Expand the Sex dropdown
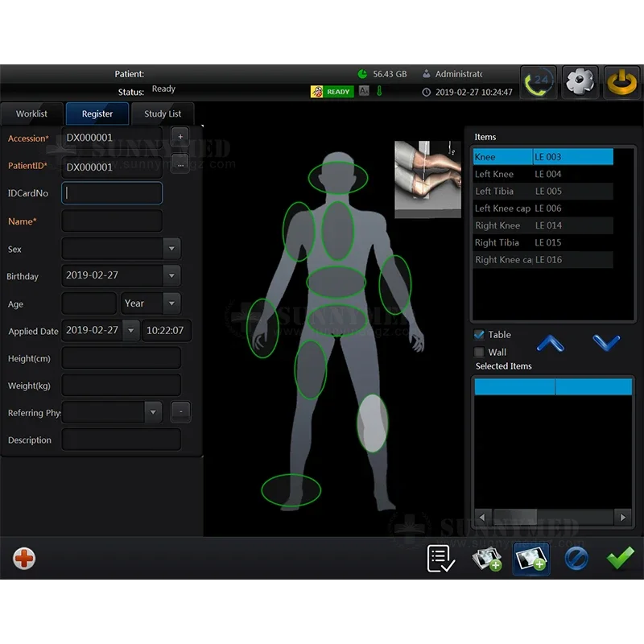Screen dimensions: 644x644 171,249
